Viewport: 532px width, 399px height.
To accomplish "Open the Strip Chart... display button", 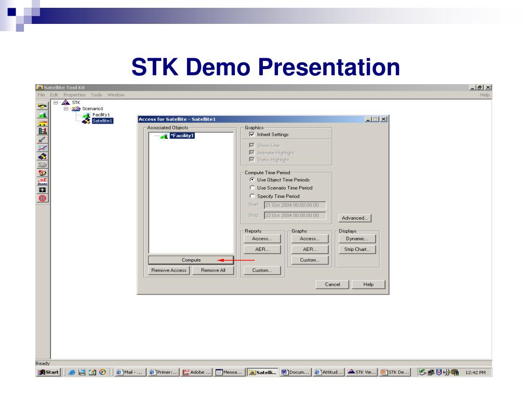I will click(357, 249).
